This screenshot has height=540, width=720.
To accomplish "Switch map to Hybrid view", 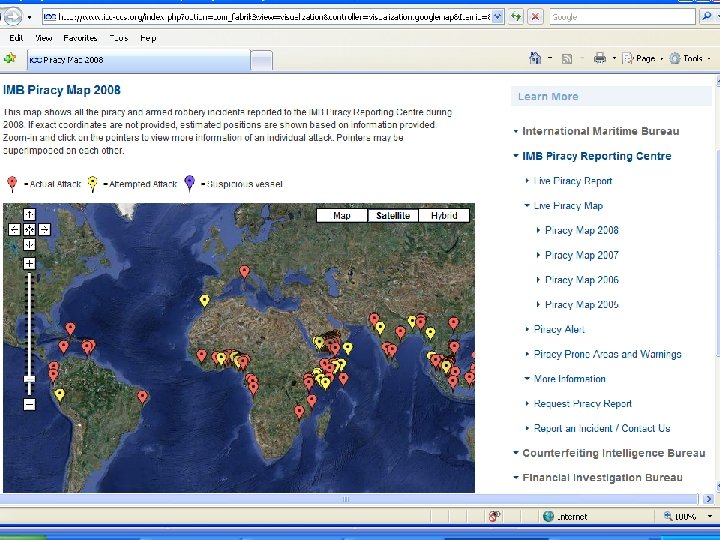I will [444, 215].
